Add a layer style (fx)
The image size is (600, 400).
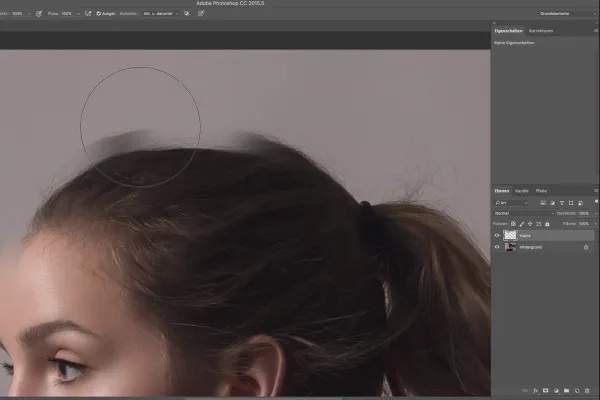(535, 391)
